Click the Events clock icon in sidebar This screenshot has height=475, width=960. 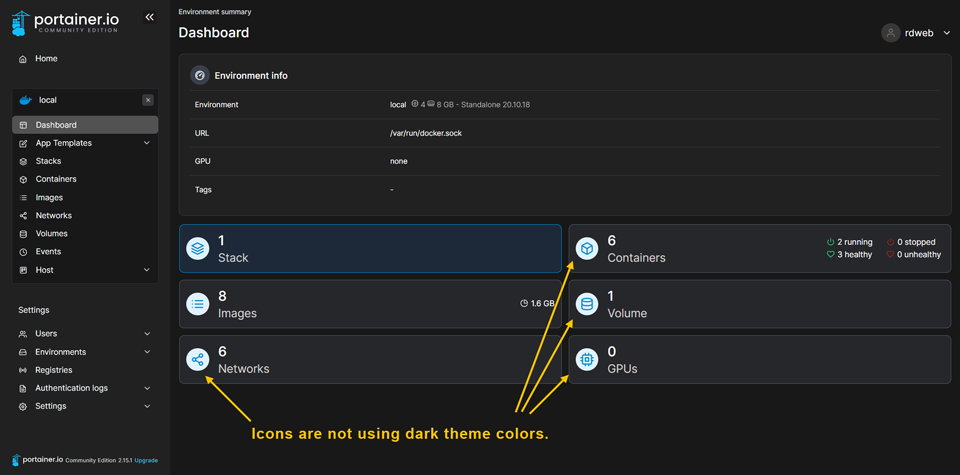[x=23, y=252]
